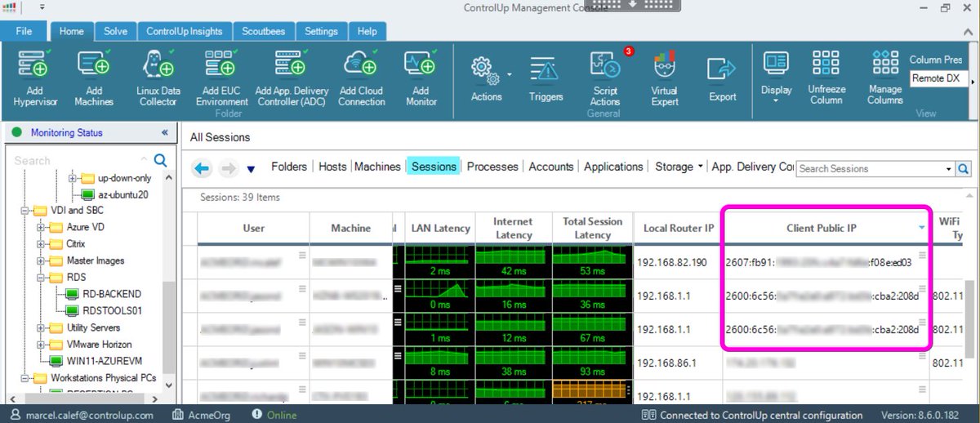Click the row menu icon beside 2607:fb91 IP

coord(922,255)
